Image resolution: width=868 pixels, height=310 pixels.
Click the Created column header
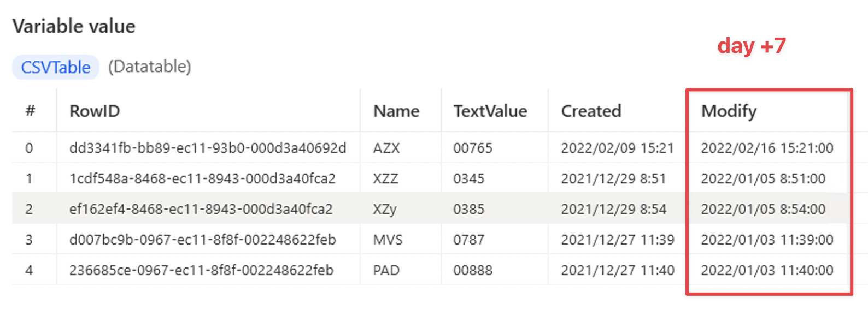[591, 111]
